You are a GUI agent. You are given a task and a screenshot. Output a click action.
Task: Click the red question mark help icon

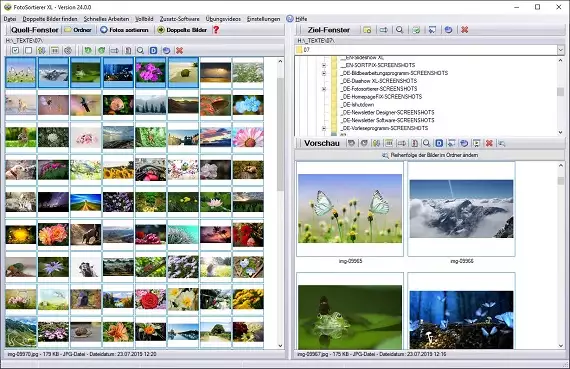[216, 30]
